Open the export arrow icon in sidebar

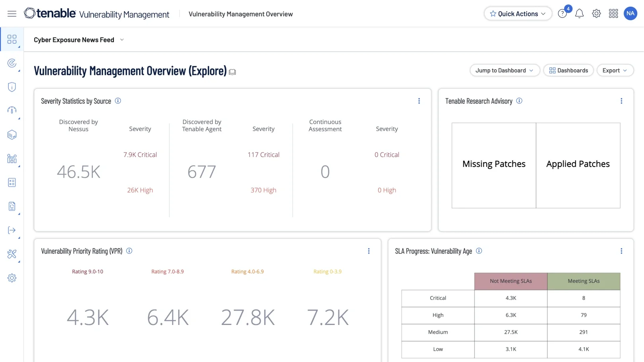tap(12, 230)
